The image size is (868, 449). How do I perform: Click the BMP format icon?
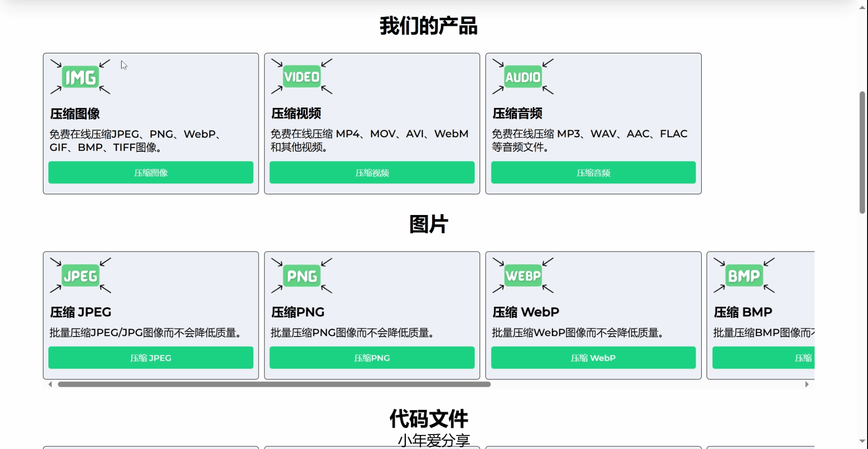pyautogui.click(x=744, y=276)
